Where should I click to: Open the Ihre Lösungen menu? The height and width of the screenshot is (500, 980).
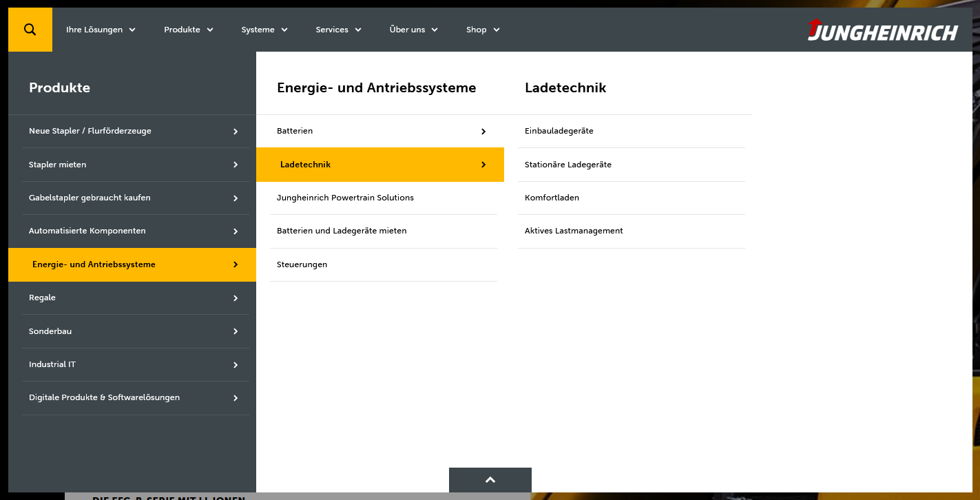[x=94, y=30]
